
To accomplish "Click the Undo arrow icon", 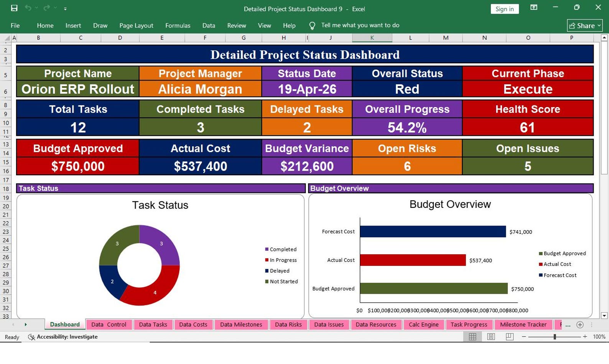I will click(x=28, y=8).
